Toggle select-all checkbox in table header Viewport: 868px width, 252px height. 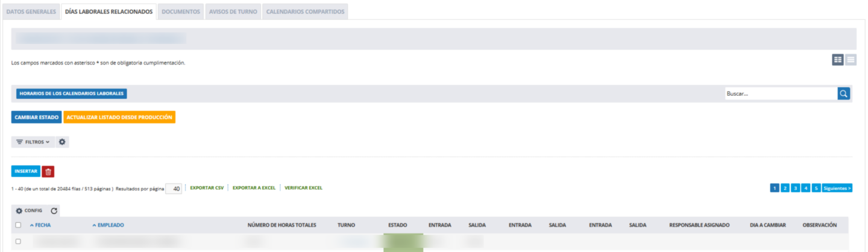click(x=18, y=225)
